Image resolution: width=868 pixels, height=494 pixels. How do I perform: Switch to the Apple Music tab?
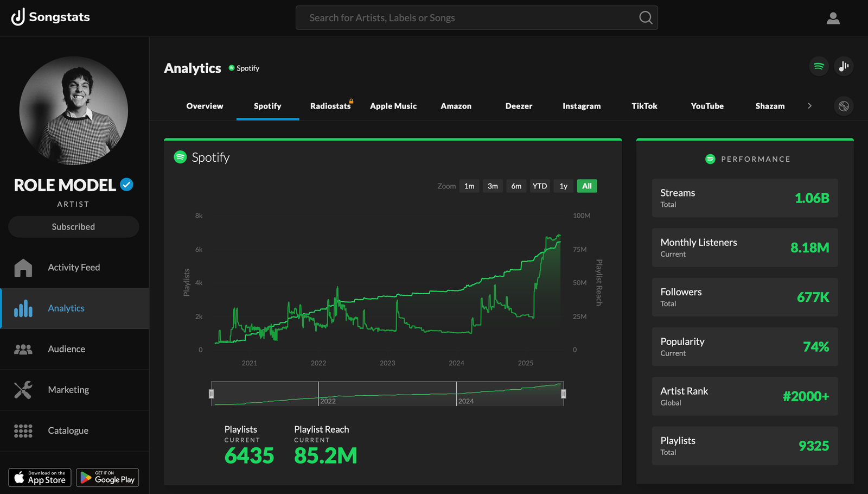click(x=393, y=106)
